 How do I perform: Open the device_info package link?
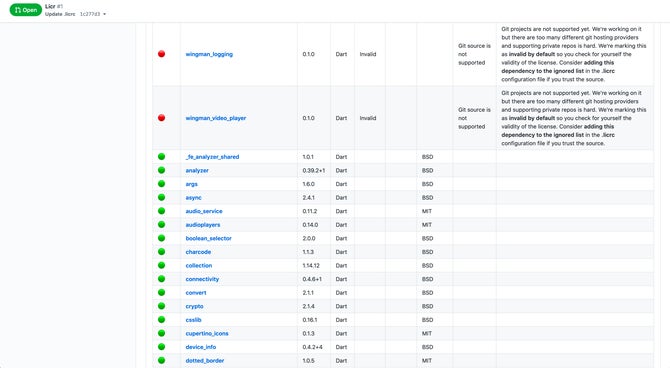(x=201, y=347)
